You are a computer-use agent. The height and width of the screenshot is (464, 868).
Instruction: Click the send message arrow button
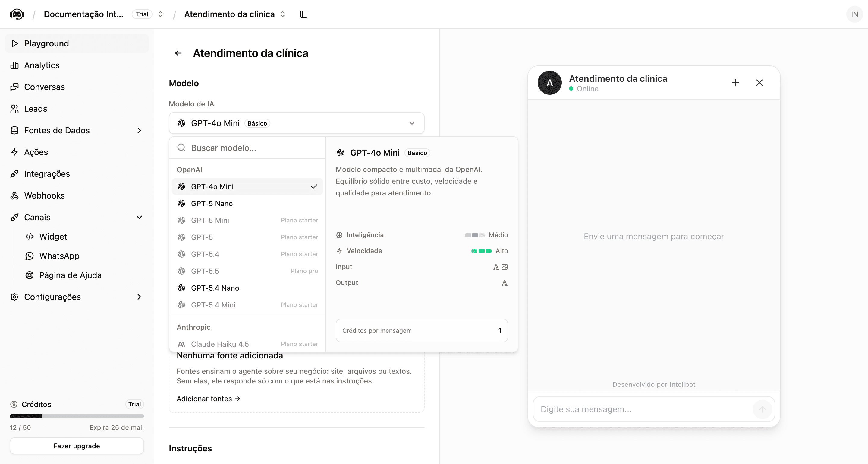pyautogui.click(x=762, y=409)
